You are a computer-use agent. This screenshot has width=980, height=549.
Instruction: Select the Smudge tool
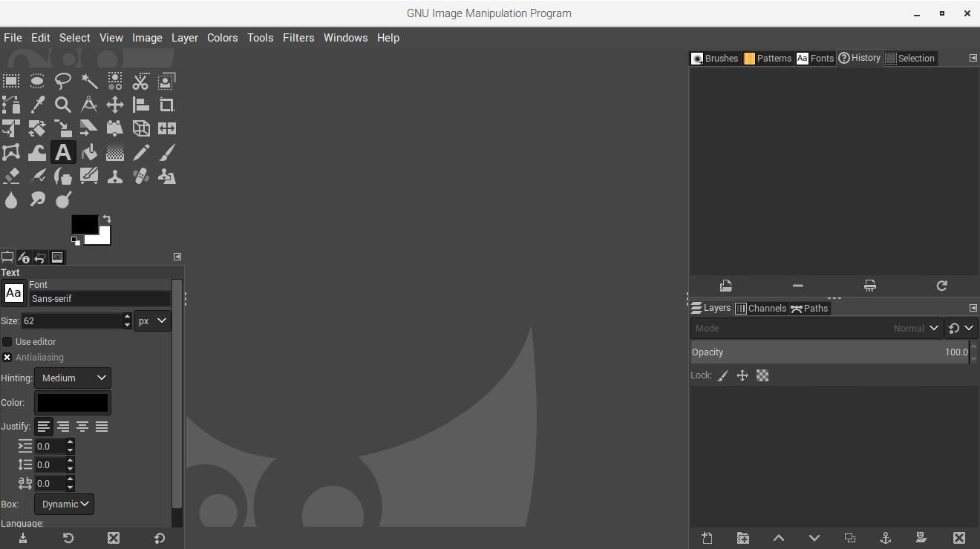click(x=37, y=200)
